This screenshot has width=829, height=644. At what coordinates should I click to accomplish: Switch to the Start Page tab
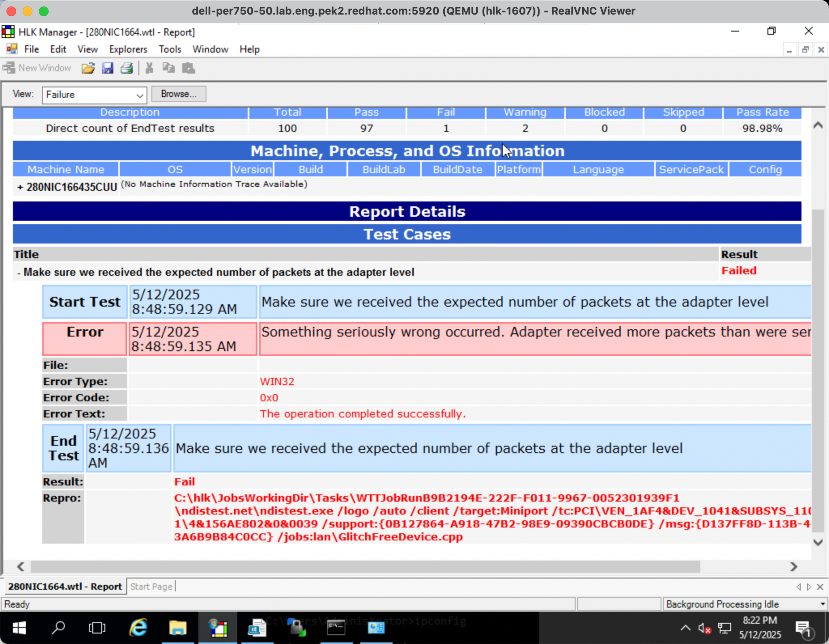coord(151,587)
